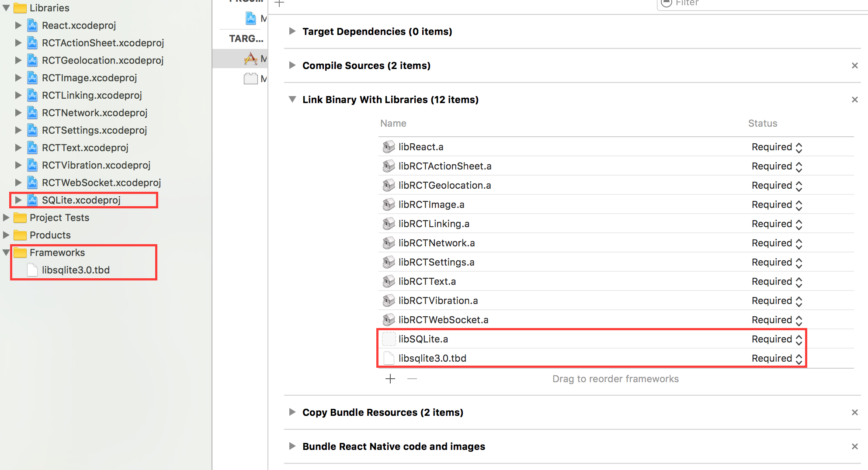Click the libRCTWebSocket.a library icon
The height and width of the screenshot is (470, 868).
coord(389,320)
